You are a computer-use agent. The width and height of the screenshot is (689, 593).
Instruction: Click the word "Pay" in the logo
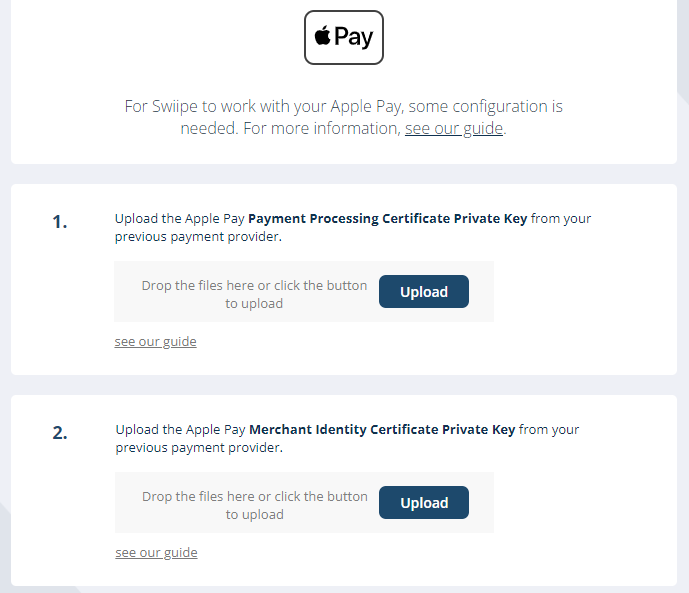pyautogui.click(x=354, y=38)
